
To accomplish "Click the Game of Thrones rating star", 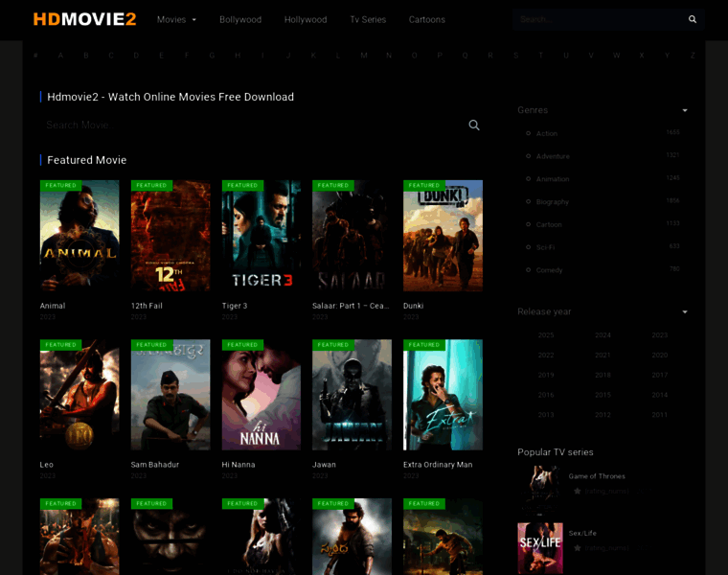I will pos(577,491).
